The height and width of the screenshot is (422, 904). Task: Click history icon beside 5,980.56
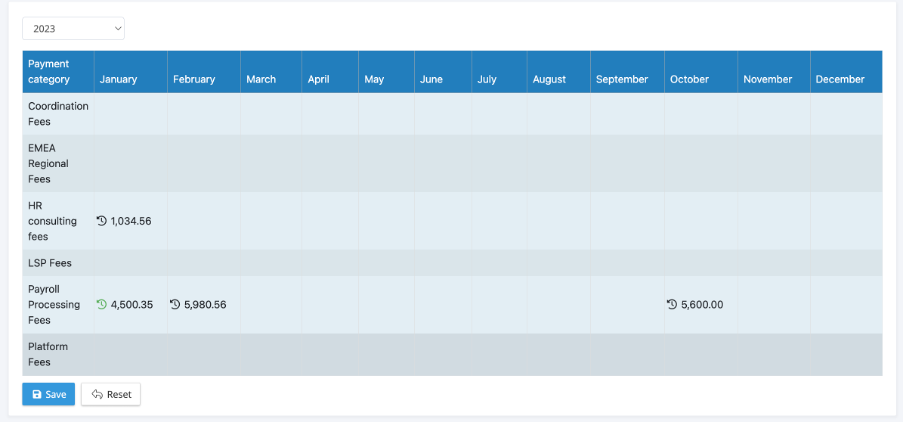coord(175,304)
